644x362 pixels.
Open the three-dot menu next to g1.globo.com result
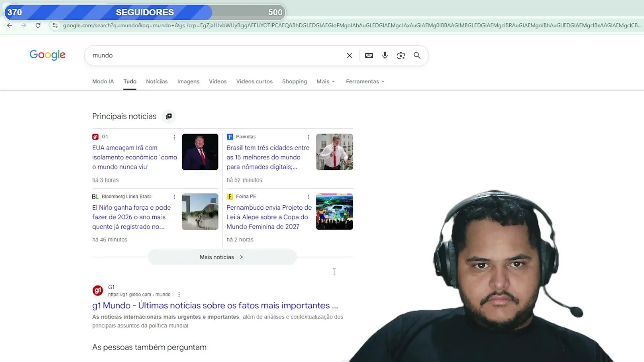point(179,294)
